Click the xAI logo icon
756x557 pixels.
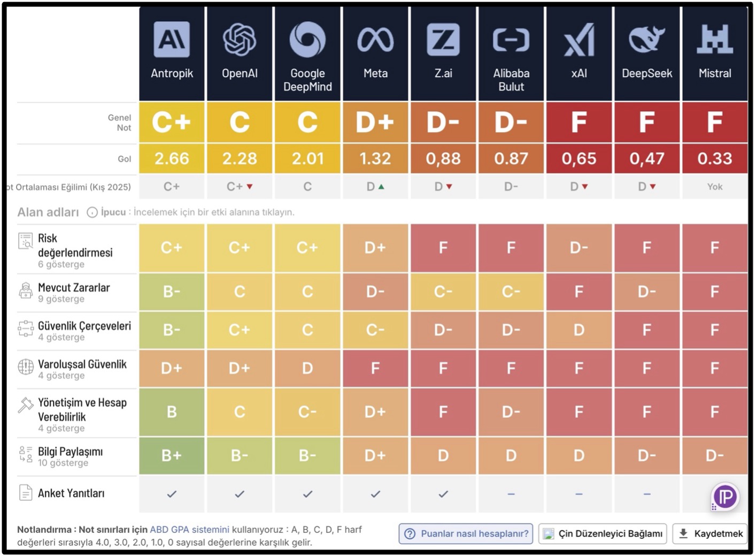coord(579,40)
